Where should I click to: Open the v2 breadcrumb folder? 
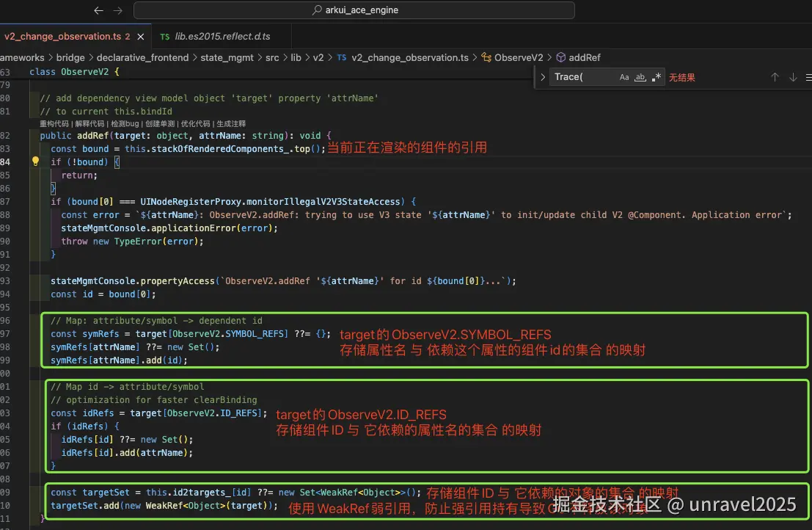point(318,57)
